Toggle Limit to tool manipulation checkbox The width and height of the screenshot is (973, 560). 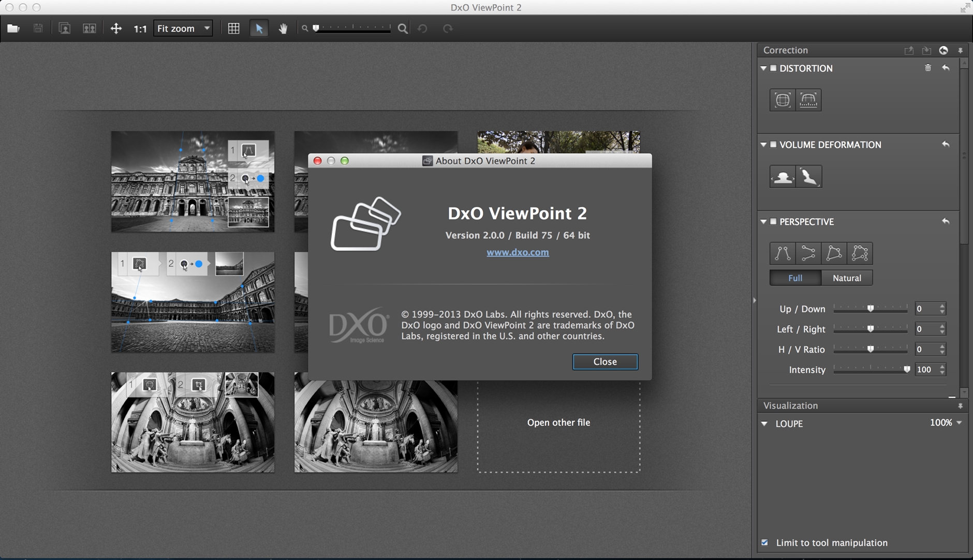[x=764, y=542]
